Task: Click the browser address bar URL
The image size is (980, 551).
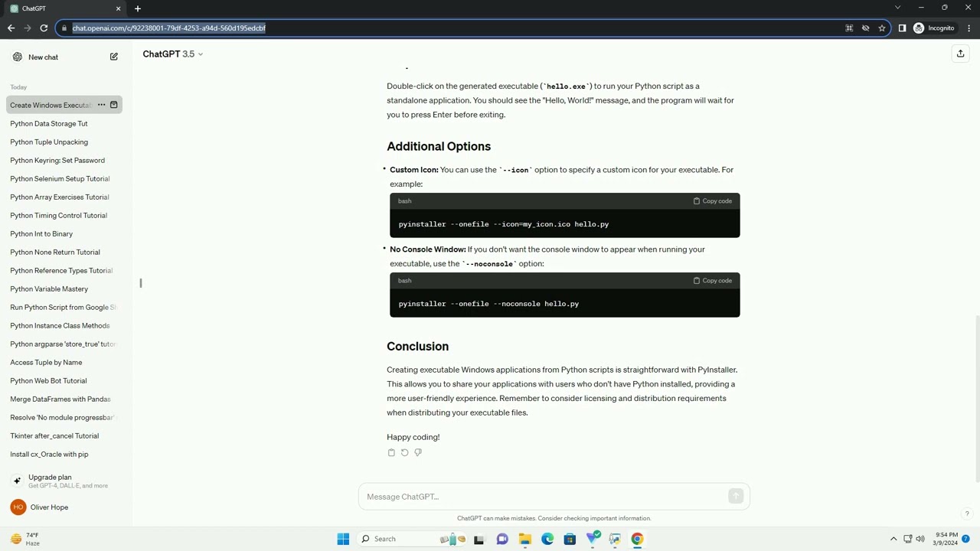Action: [x=169, y=28]
